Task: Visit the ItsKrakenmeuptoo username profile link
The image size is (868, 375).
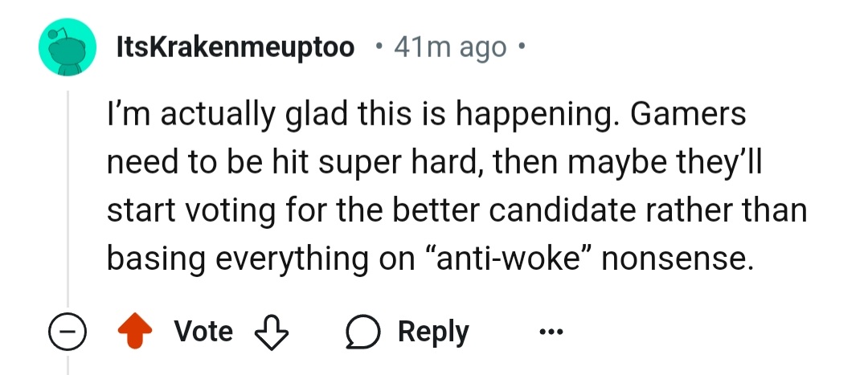Action: (x=235, y=47)
